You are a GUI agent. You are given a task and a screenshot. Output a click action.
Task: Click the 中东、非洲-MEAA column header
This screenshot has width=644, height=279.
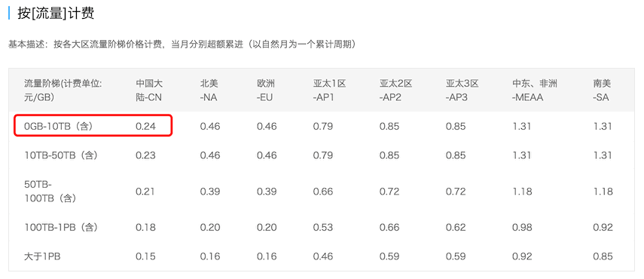[x=535, y=90]
